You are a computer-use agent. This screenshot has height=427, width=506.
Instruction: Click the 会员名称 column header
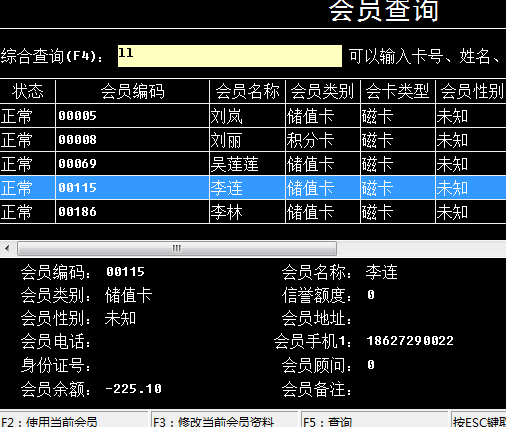pos(247,91)
